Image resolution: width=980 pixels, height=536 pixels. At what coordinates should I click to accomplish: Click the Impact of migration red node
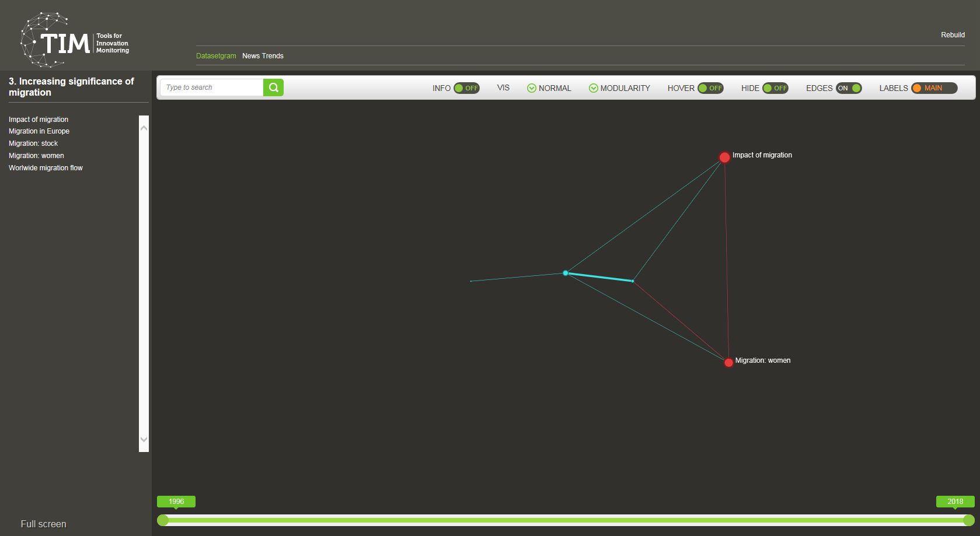[724, 157]
